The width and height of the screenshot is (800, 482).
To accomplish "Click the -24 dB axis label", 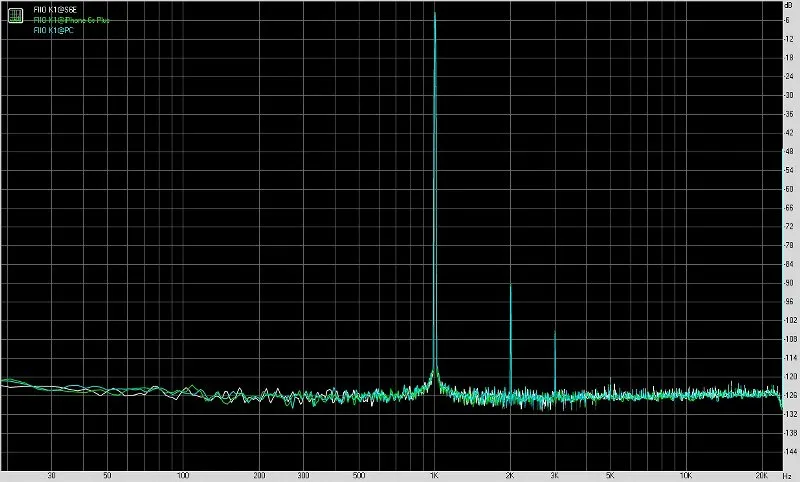I will coord(789,77).
